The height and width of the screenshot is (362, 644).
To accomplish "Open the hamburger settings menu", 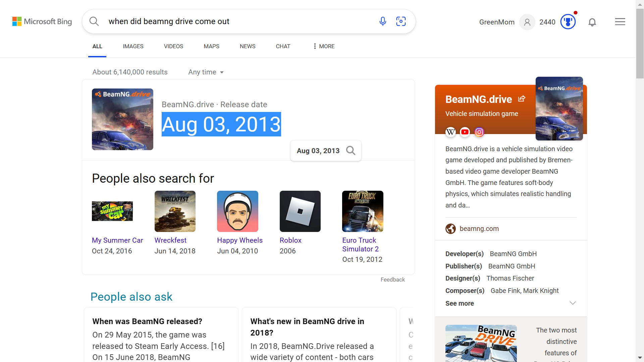I will [x=620, y=22].
